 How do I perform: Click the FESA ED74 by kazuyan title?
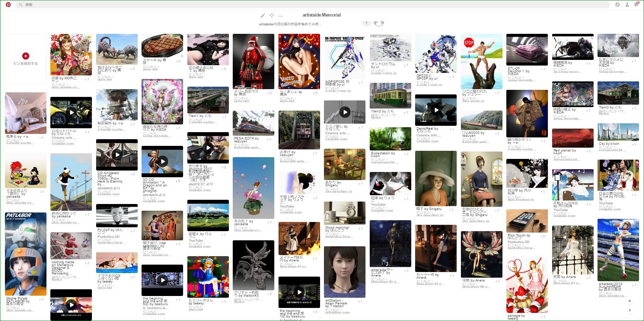(246, 140)
